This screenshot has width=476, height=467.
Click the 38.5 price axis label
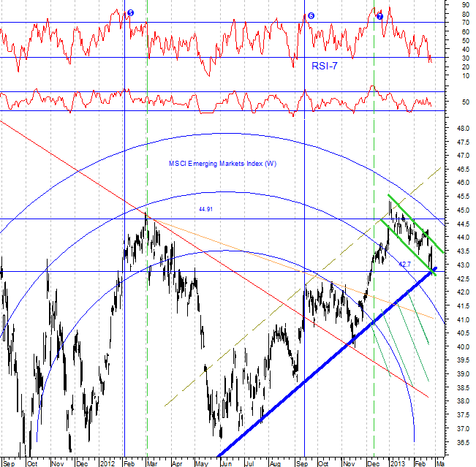[463, 388]
